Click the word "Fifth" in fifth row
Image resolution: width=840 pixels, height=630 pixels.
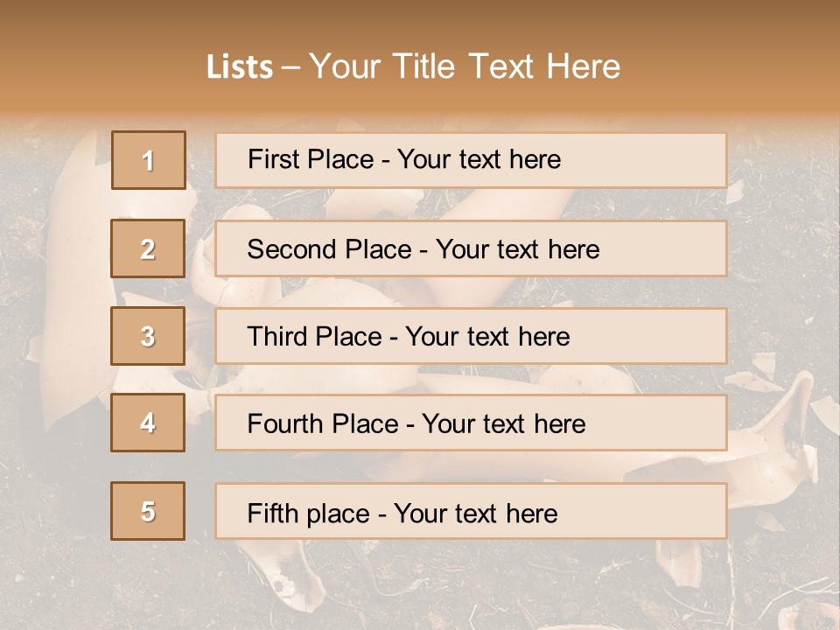point(270,513)
